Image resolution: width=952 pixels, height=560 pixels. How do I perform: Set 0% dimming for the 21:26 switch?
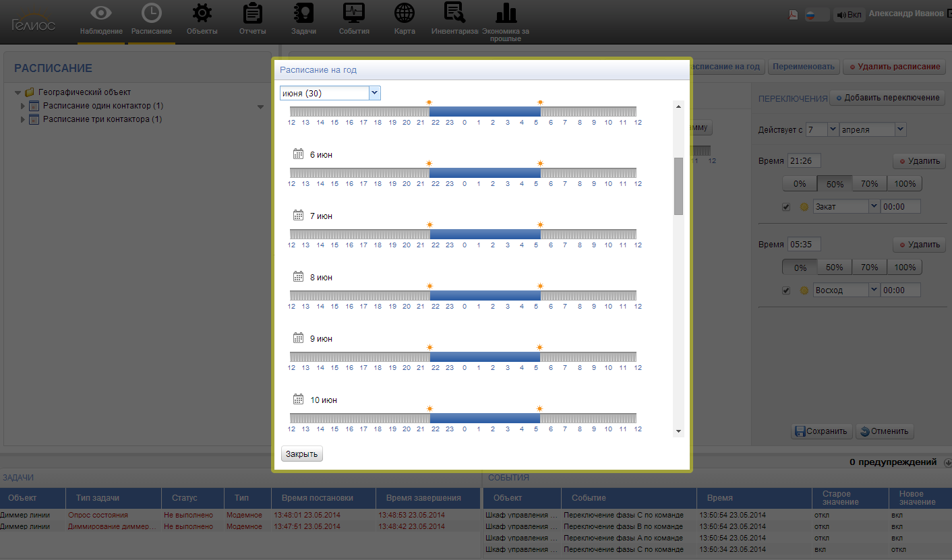[x=800, y=184]
